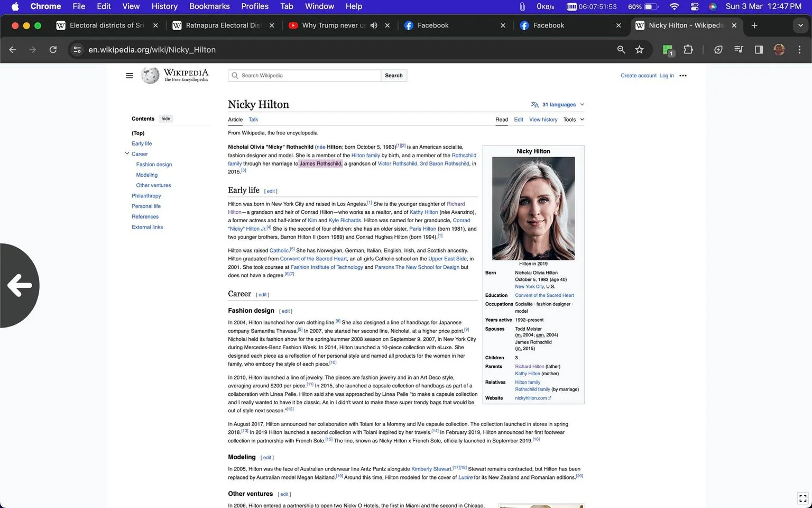Jump to Philanthropy in Contents
This screenshot has width=812, height=508.
[x=146, y=196]
